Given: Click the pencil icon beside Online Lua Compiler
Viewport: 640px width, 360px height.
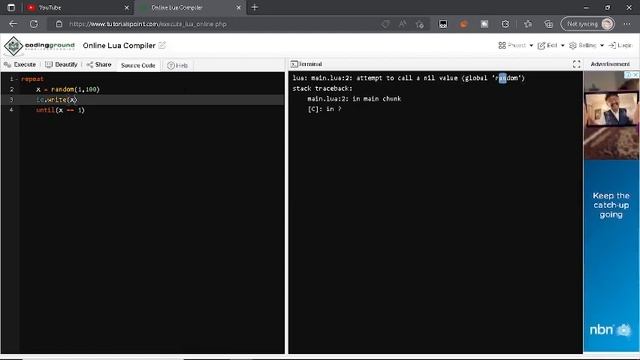Looking at the screenshot, I should tap(162, 45).
